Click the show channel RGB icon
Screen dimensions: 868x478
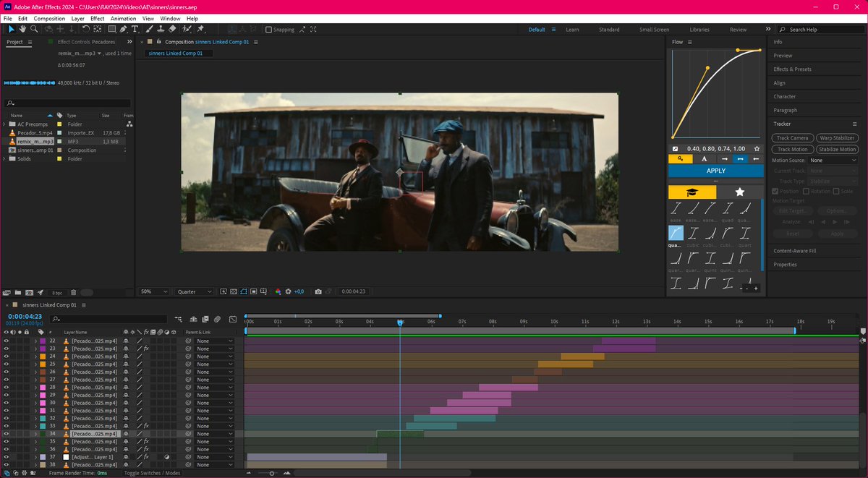(278, 291)
